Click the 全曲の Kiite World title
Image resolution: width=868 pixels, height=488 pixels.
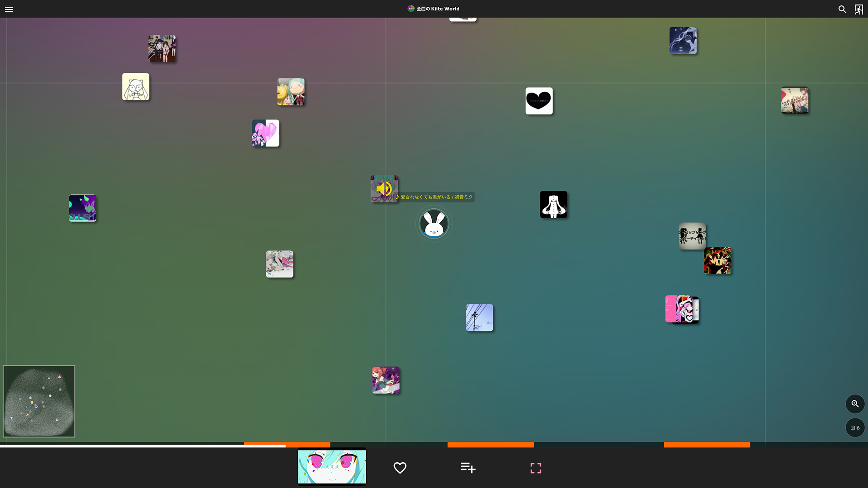coord(438,9)
